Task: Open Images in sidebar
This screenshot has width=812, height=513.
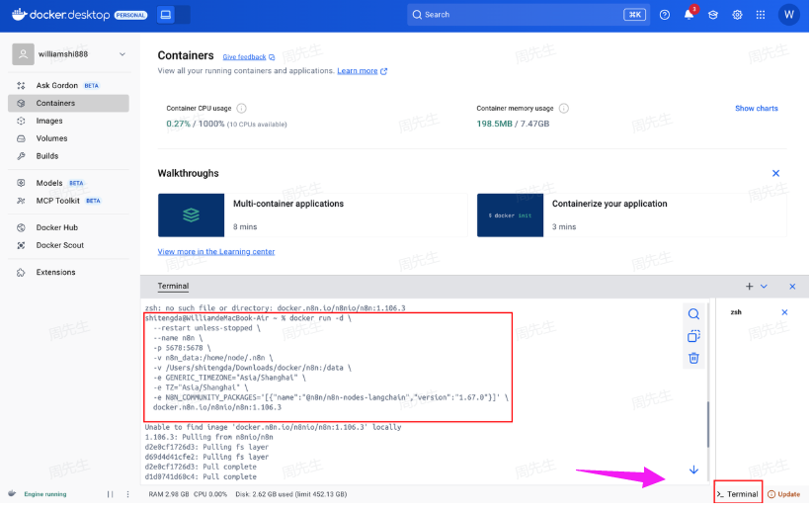Action: pos(68,121)
